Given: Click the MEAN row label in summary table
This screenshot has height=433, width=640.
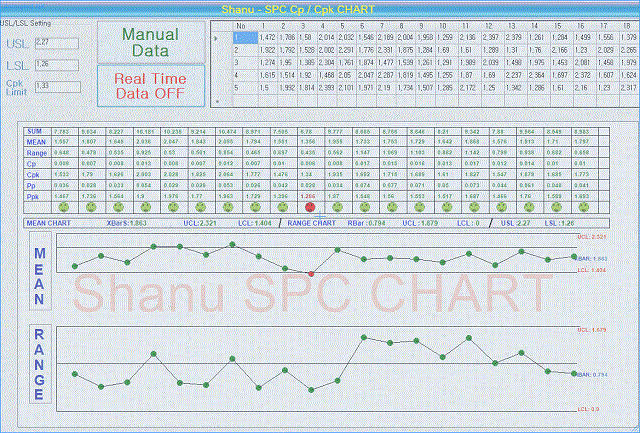Looking at the screenshot, I should point(36,142).
